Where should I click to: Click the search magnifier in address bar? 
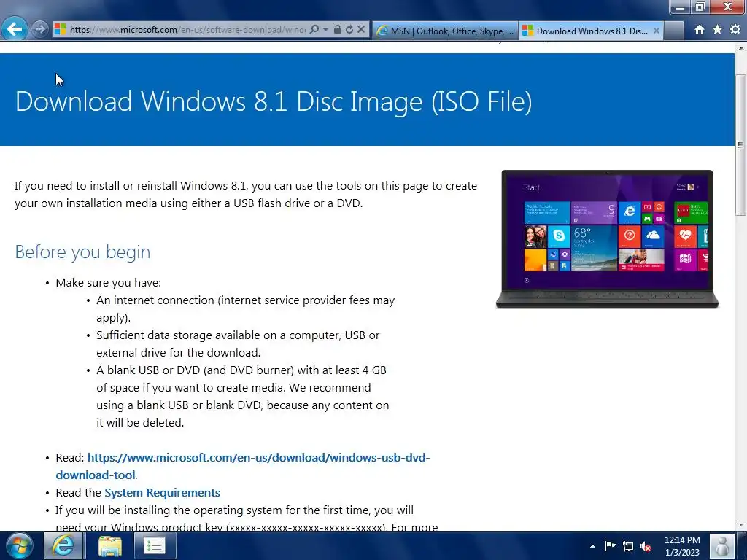tap(314, 29)
